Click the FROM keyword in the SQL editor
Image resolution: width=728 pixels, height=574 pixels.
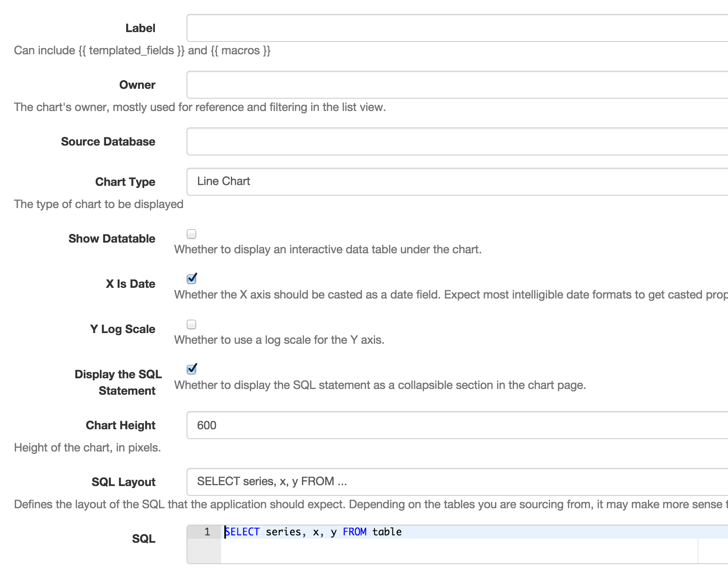pos(354,532)
